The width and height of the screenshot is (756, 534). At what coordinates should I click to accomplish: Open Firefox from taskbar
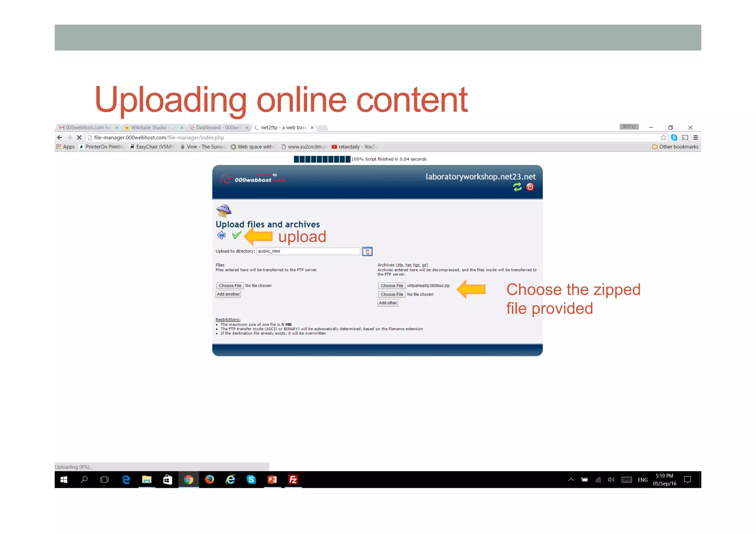pos(209,480)
